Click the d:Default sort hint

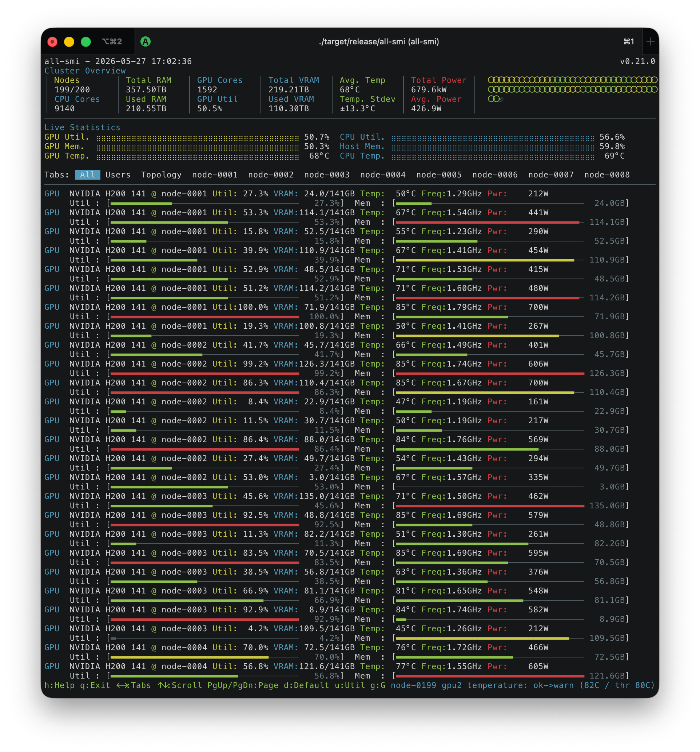(x=306, y=685)
